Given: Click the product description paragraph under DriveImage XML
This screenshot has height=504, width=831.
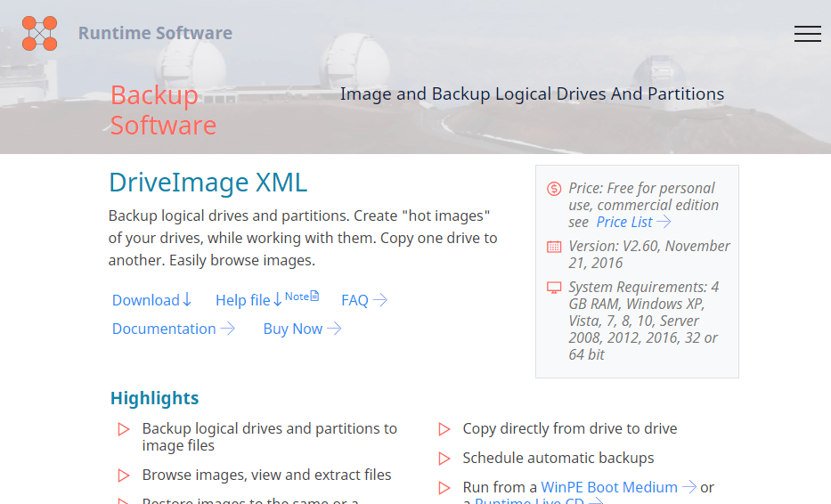Looking at the screenshot, I should [303, 238].
